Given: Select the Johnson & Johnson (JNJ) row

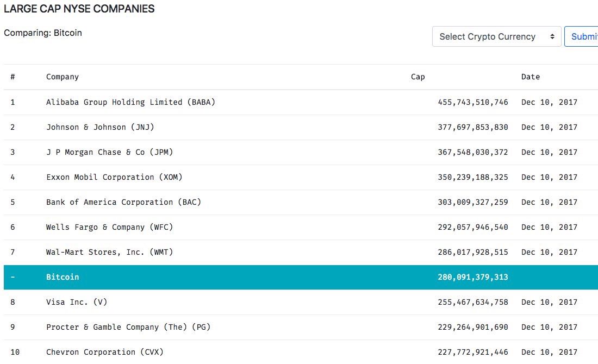Looking at the screenshot, I should tap(100, 127).
